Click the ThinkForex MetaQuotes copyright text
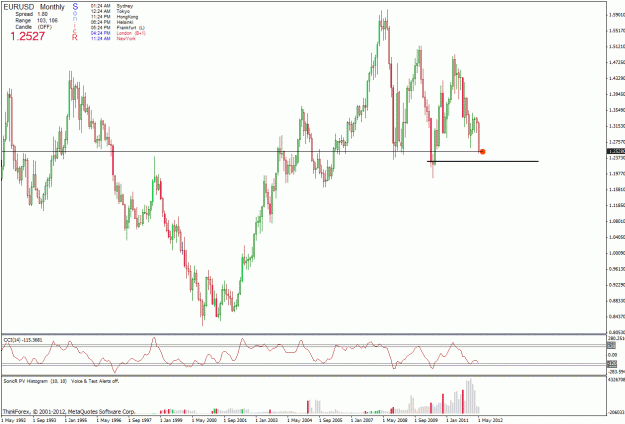Screen dimensions: 625x424 tap(69, 411)
